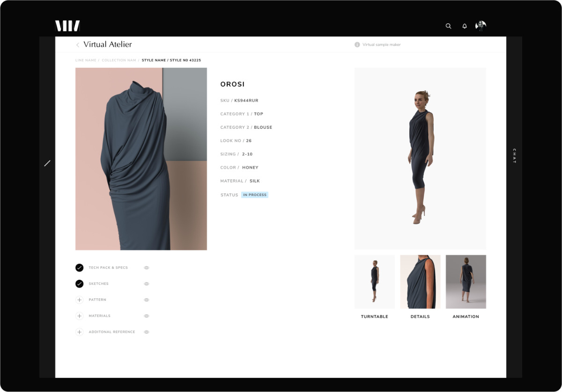
Task: Toggle visibility of Materials row
Action: pos(147,316)
